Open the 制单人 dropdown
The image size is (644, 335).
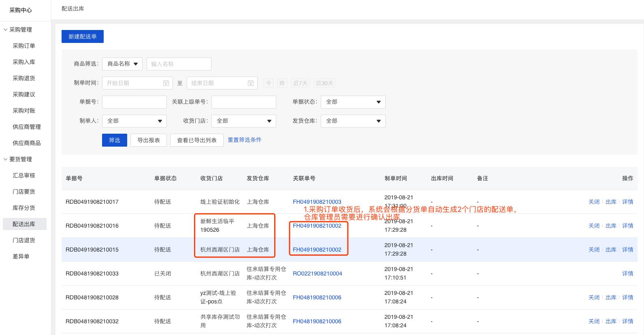(134, 121)
